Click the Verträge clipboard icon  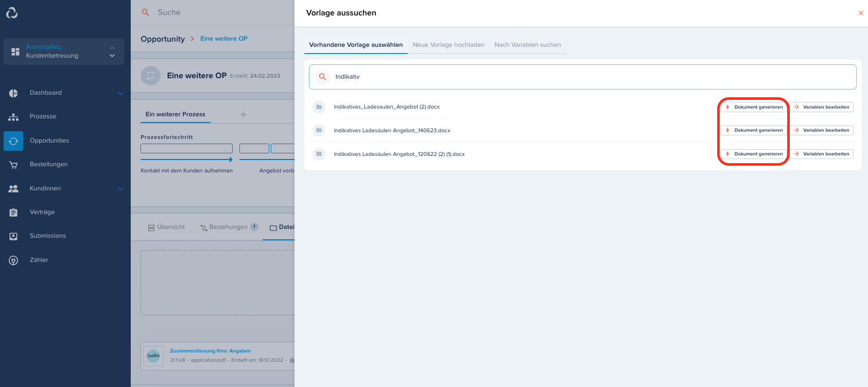[13, 212]
